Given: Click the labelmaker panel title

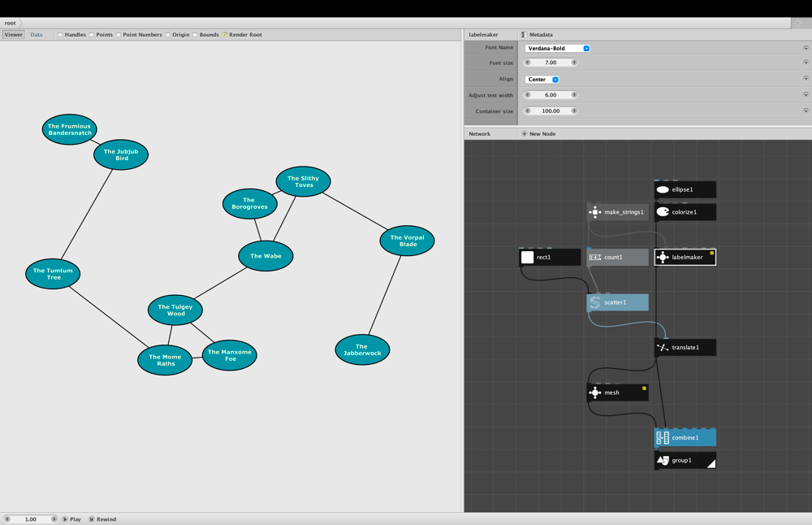Looking at the screenshot, I should [483, 35].
